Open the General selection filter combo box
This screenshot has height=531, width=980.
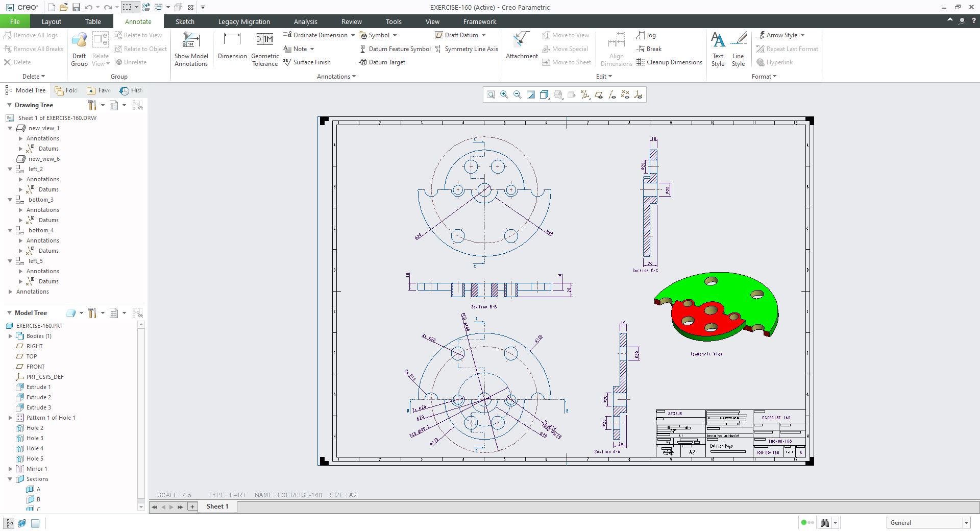(928, 523)
